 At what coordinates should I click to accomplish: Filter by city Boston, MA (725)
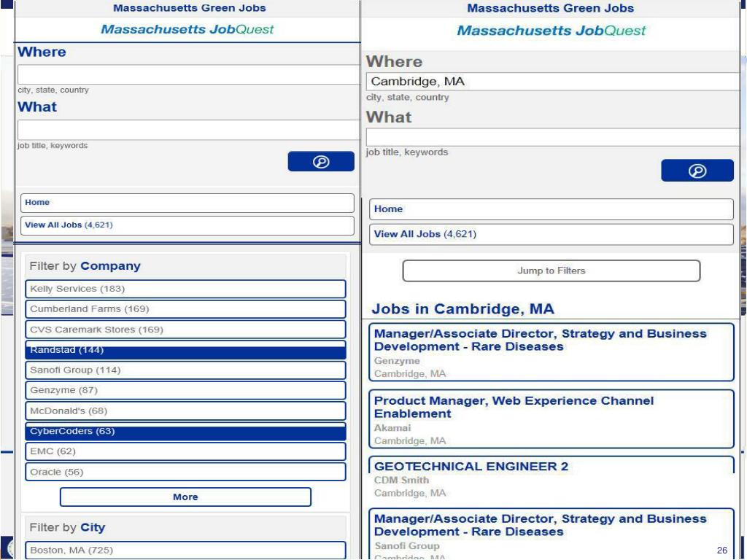tap(185, 550)
